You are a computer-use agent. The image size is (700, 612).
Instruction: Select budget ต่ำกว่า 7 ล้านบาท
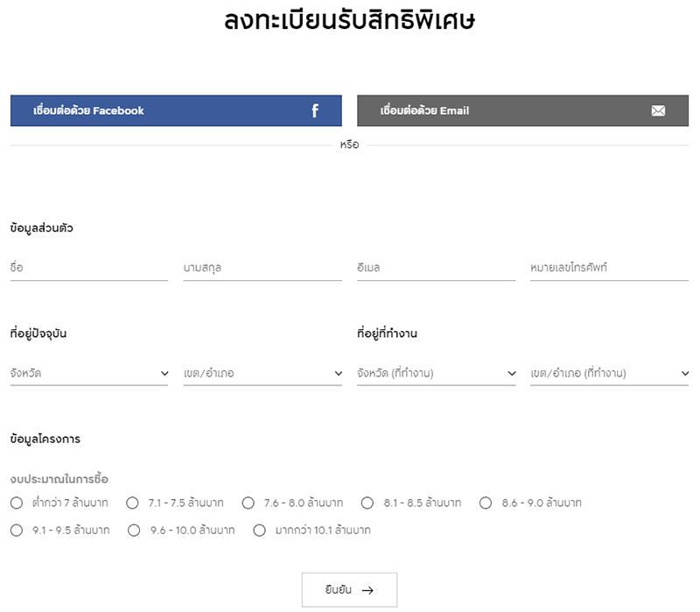[17, 503]
